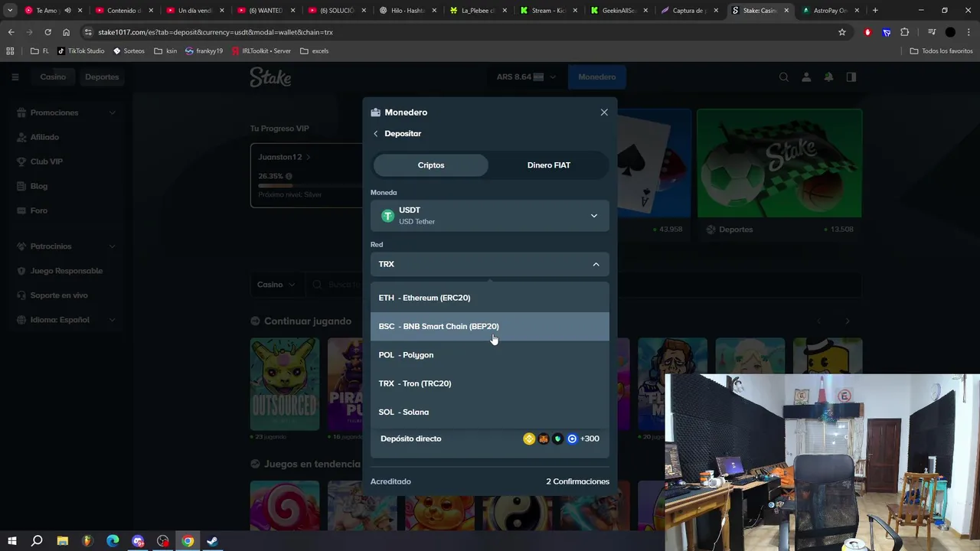Image resolution: width=980 pixels, height=551 pixels.
Task: Select SOL - Solana network
Action: [x=490, y=412]
